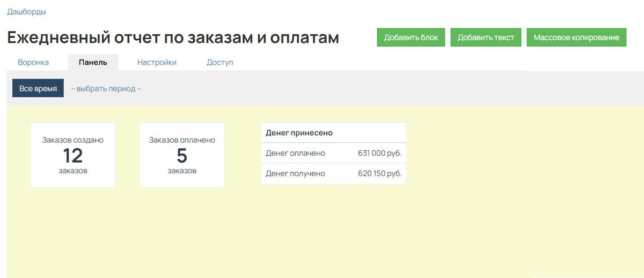Open the Дашборды breadcrumb link
The height and width of the screenshot is (278, 644).
coord(26,11)
